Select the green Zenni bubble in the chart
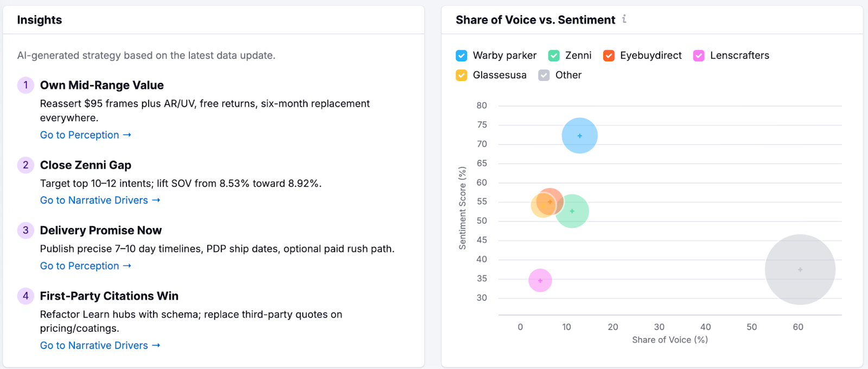 (x=572, y=211)
